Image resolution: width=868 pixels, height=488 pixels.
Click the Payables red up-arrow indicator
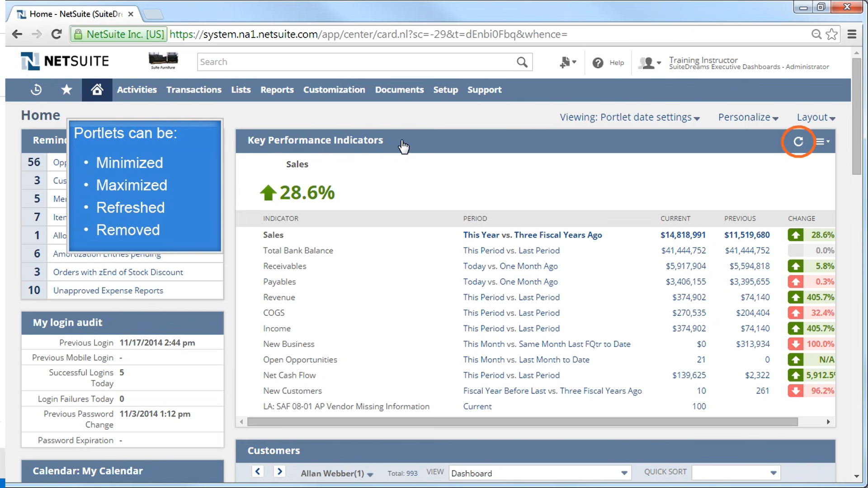[x=796, y=282]
